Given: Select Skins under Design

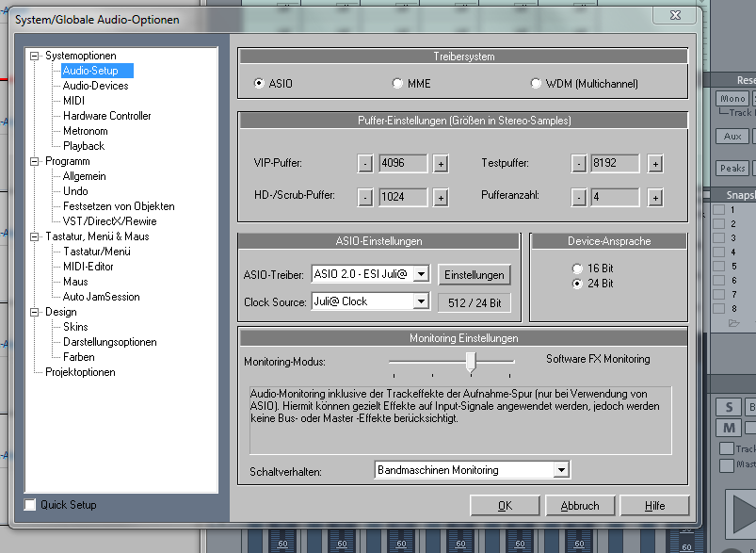Looking at the screenshot, I should click(x=75, y=327).
